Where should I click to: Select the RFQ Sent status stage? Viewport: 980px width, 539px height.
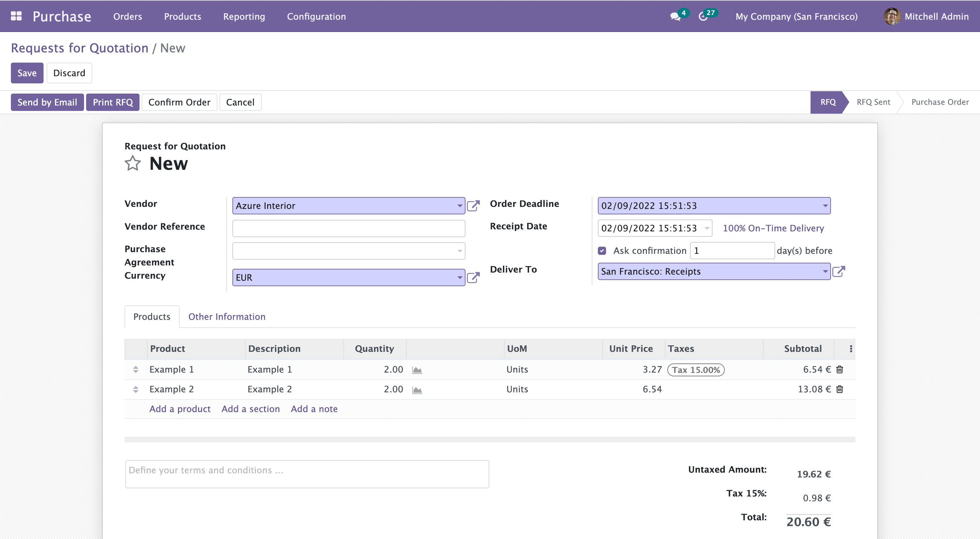[873, 102]
